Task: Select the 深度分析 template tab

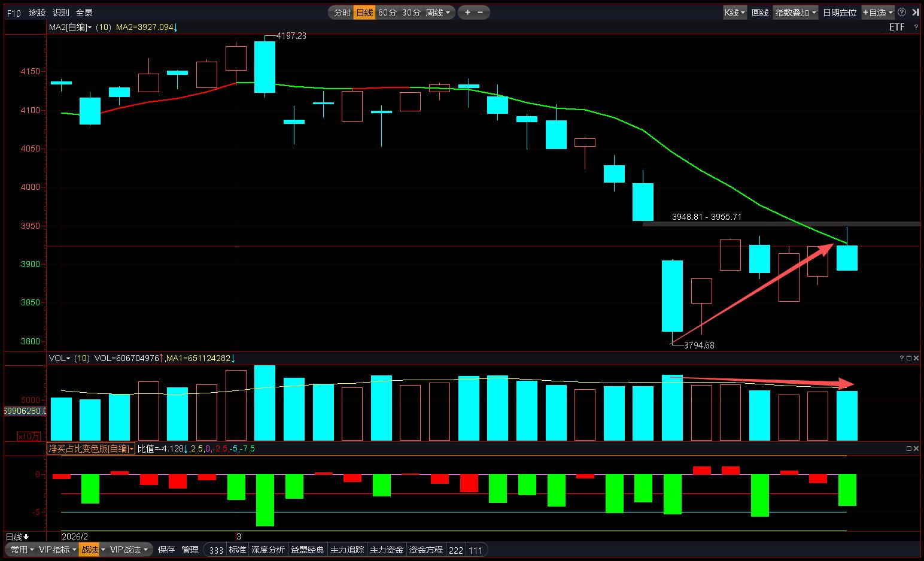Action: (x=268, y=550)
